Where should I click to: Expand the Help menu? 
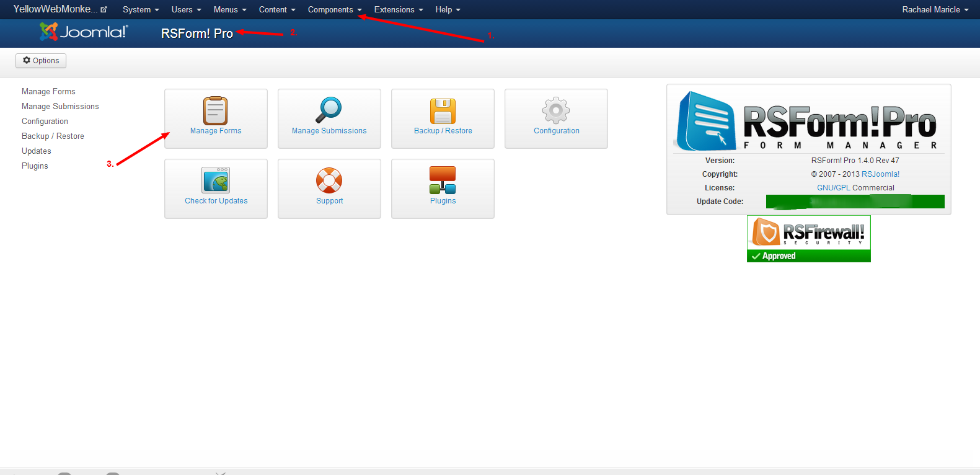click(448, 9)
